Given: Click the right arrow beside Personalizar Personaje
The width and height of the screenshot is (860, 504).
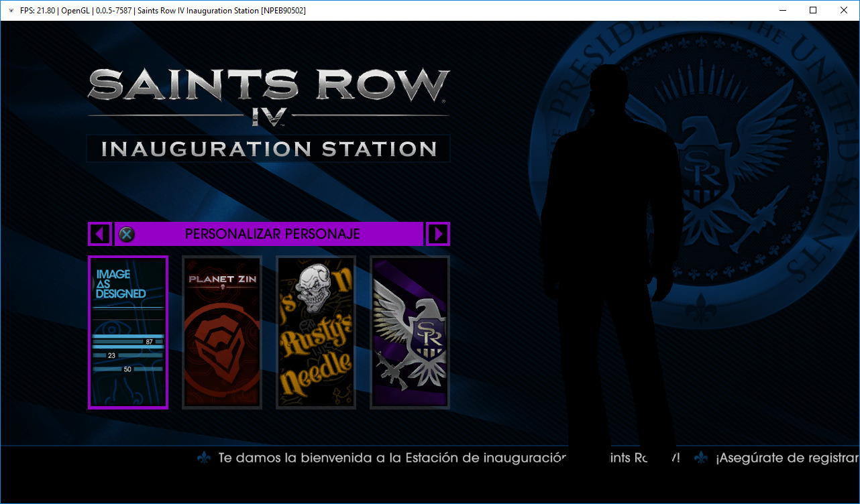Looking at the screenshot, I should coord(438,234).
